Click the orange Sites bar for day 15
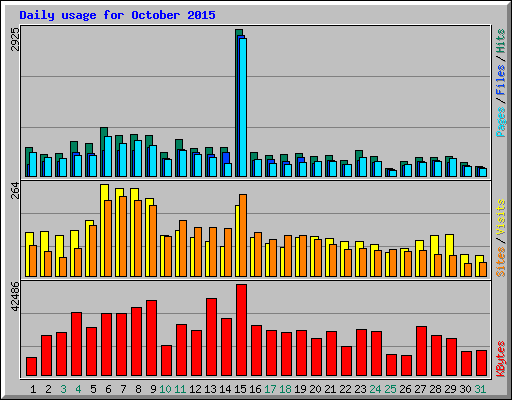Viewport: 512px width, 400px height. pyautogui.click(x=243, y=235)
